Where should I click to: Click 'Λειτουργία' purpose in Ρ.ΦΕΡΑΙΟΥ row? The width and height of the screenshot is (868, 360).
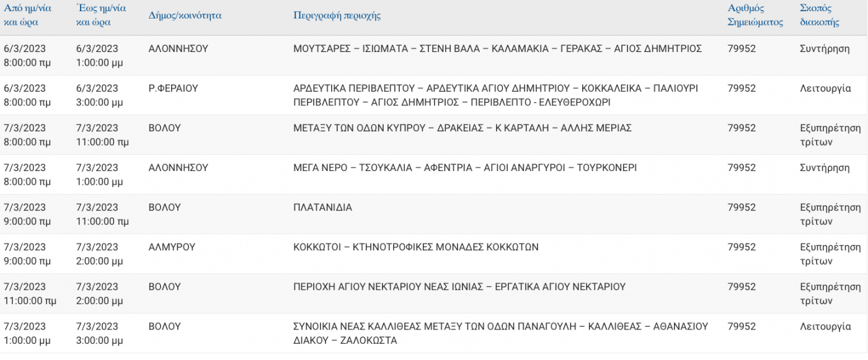(x=826, y=89)
